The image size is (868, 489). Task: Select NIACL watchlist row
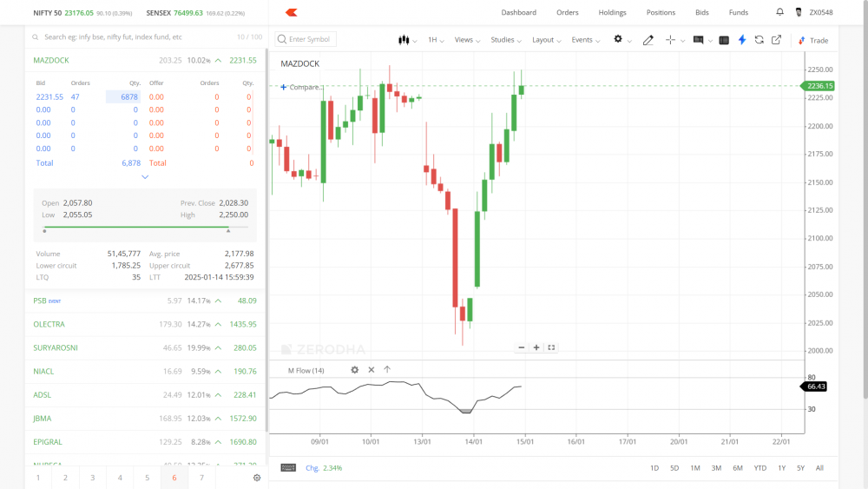pos(145,372)
